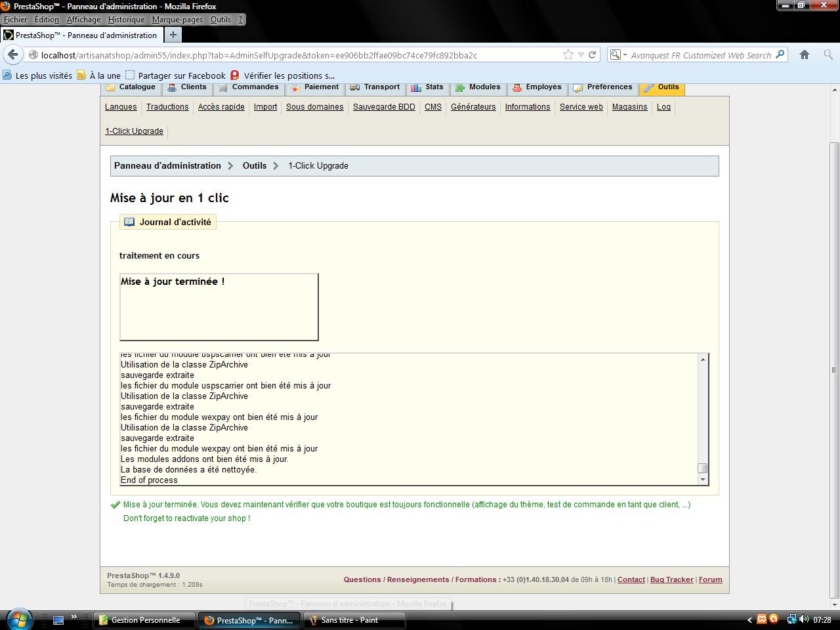
Task: Open the Marque-pages menu
Action: point(177,20)
